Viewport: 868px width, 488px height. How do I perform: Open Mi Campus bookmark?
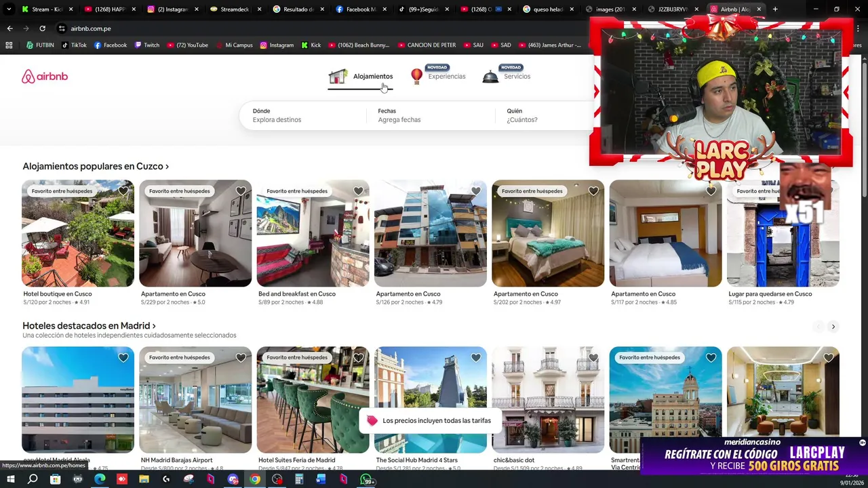234,45
